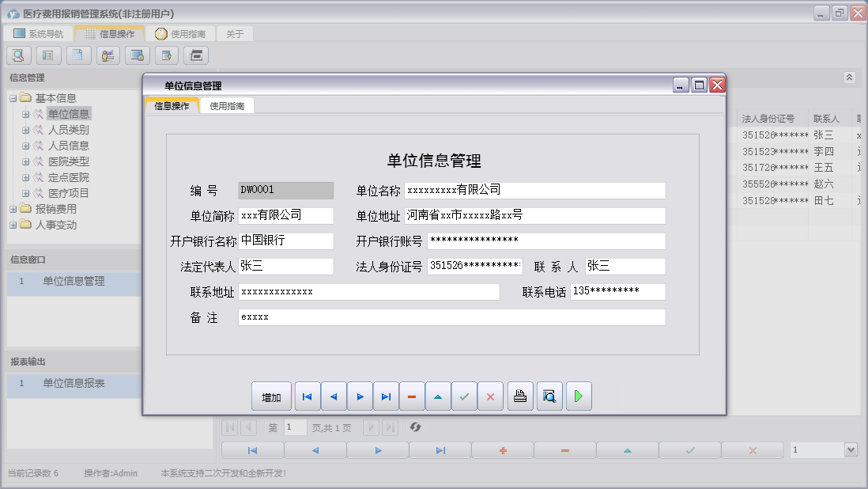Open the blank document toolbar icon
The image size is (868, 489).
[78, 55]
